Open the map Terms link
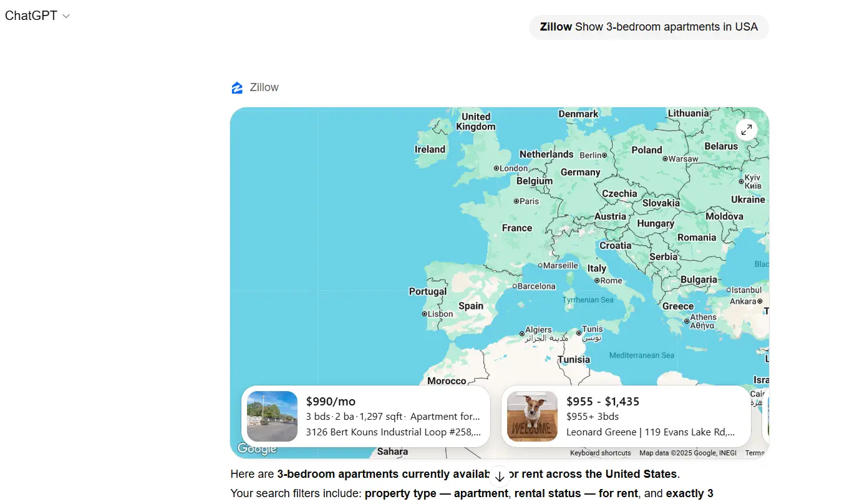Viewport: 852px width, 504px height. tap(754, 453)
